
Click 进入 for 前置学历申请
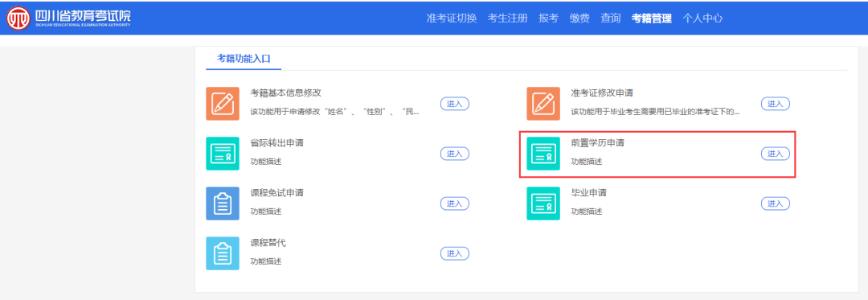pos(775,154)
